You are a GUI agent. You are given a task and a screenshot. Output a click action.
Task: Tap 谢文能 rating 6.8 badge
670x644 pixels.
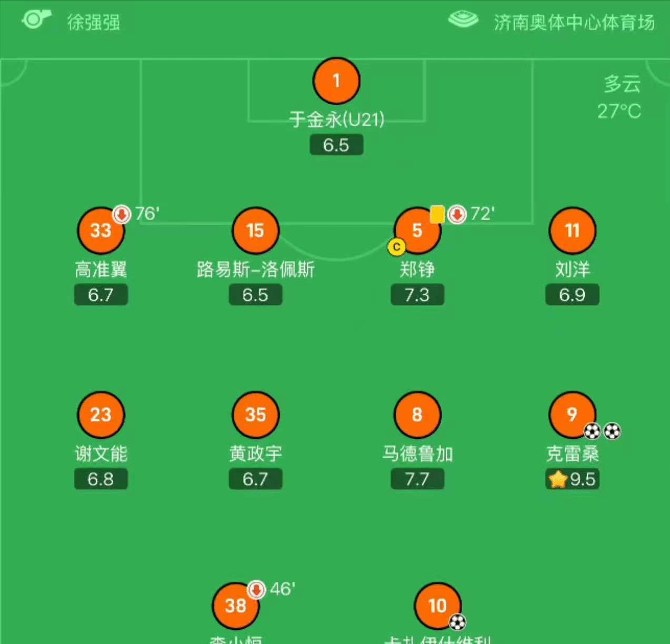point(101,479)
